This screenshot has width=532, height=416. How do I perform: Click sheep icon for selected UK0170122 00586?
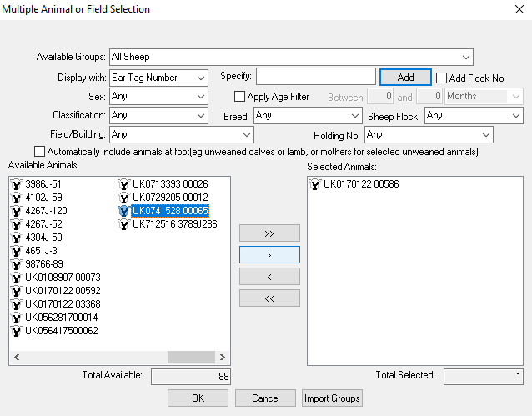(x=315, y=184)
